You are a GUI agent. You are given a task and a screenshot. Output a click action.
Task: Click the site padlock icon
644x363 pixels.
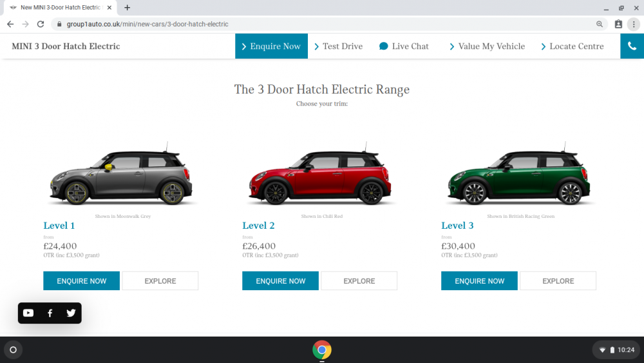(x=59, y=25)
